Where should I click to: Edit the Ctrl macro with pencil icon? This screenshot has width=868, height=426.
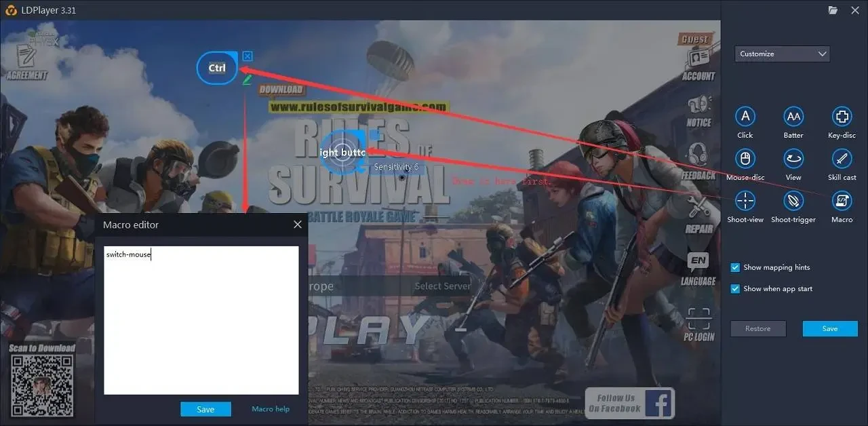[248, 79]
